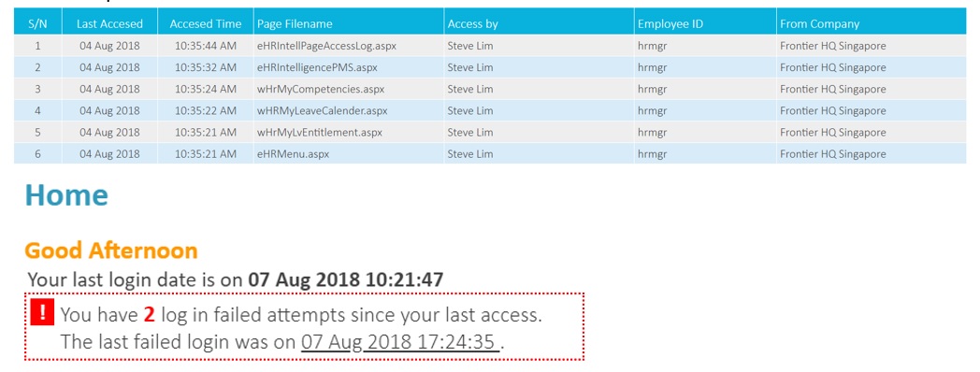
Task: Click the Page Filename column header
Action: 349,23
